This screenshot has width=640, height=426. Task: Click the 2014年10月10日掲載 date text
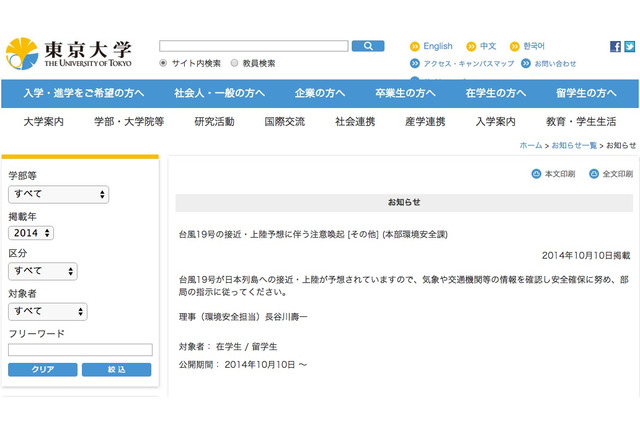click(x=586, y=255)
